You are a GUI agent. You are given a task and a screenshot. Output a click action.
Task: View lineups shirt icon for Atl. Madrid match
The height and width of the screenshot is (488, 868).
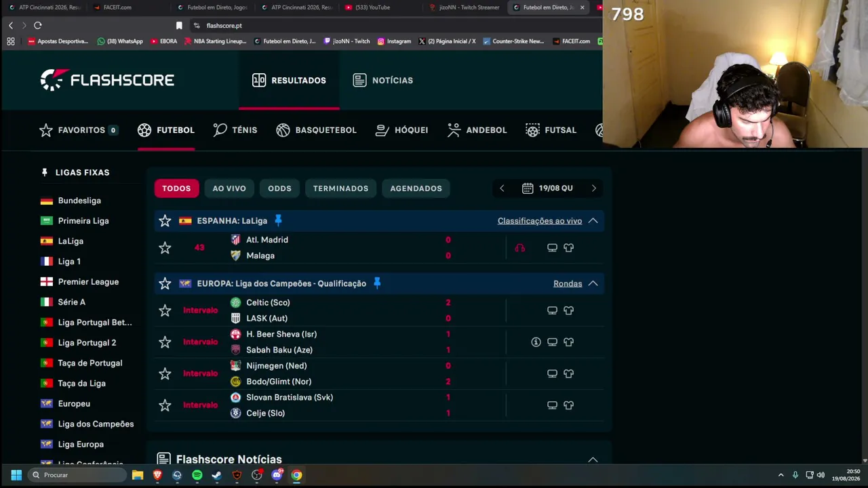(568, 248)
